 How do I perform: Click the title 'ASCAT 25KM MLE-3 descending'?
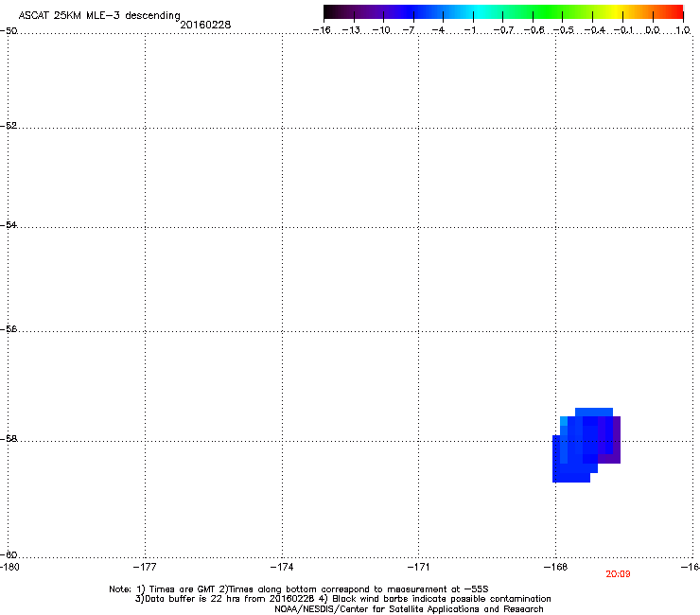point(99,16)
